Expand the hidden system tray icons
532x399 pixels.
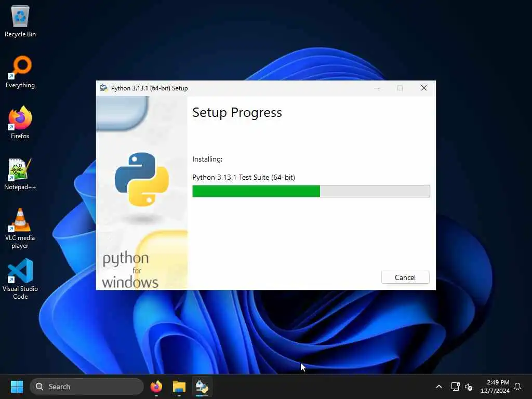click(x=438, y=387)
